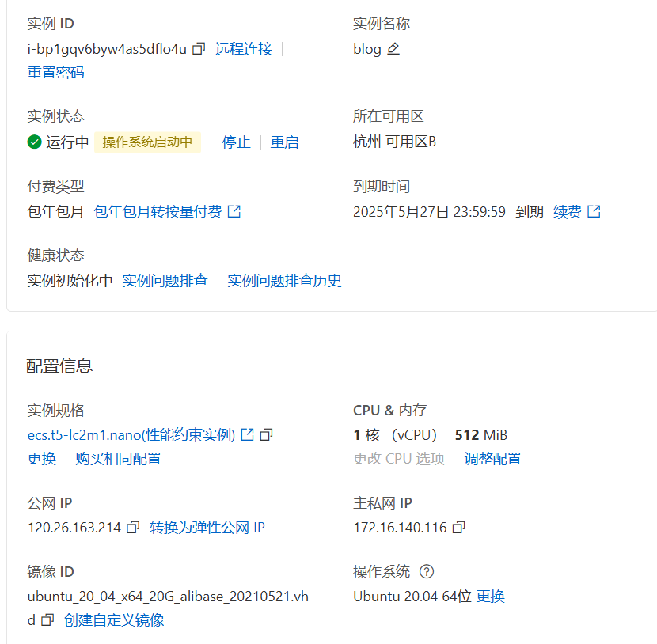Image resolution: width=657 pixels, height=644 pixels.
Task: Open 远程连接 remote connection
Action: point(244,49)
